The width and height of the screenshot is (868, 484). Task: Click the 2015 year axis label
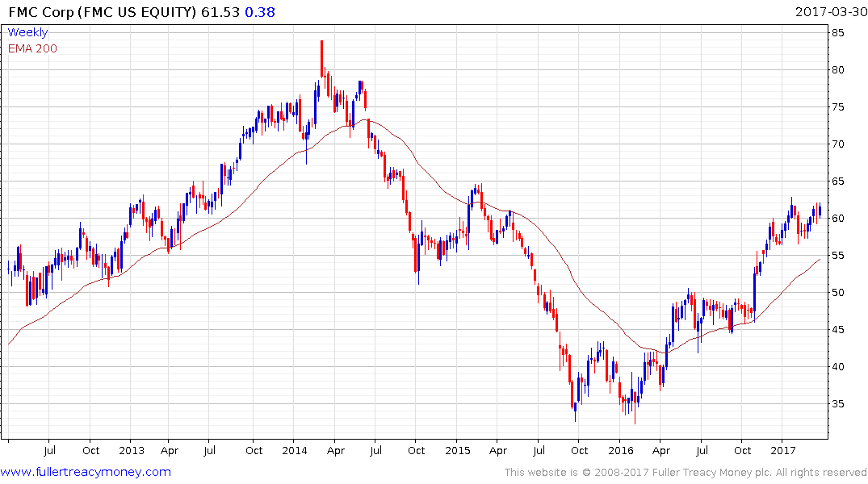(457, 450)
